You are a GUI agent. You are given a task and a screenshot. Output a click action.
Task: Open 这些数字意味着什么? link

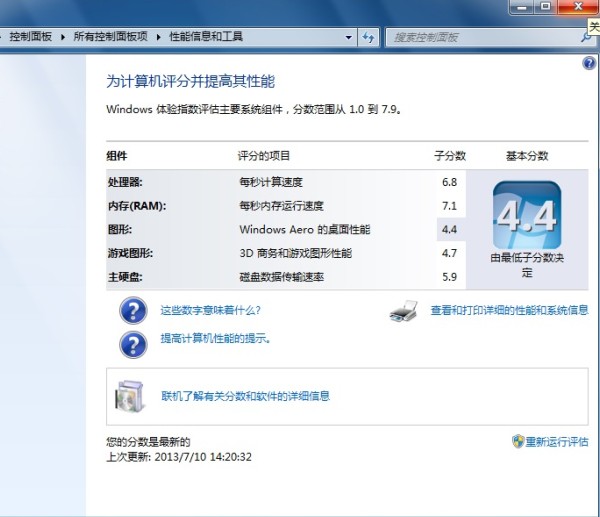(x=210, y=310)
